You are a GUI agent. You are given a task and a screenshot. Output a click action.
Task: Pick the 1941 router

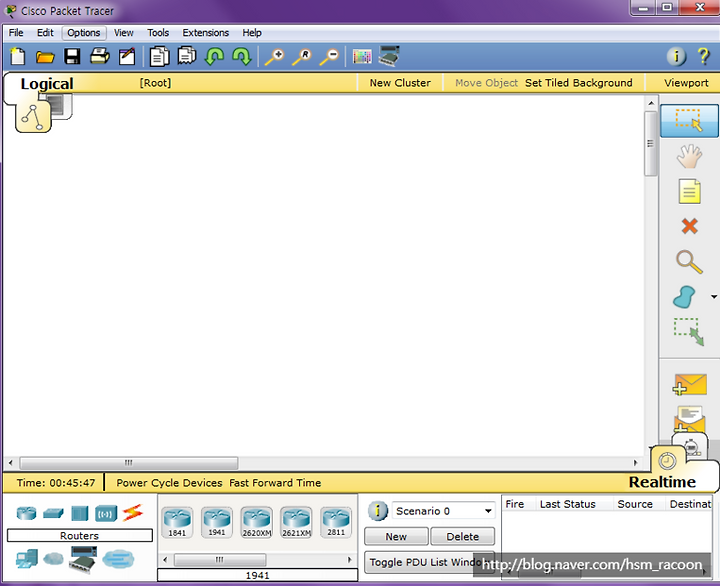[217, 522]
